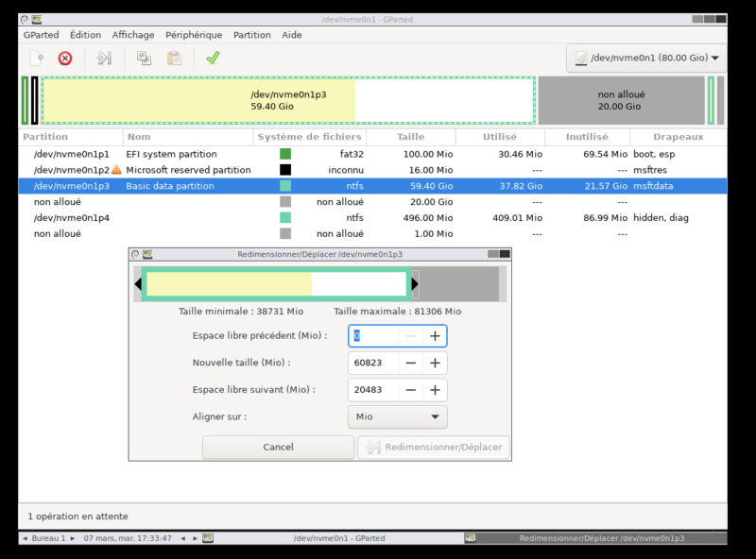Image resolution: width=756 pixels, height=559 pixels.
Task: Click the copy partition toolbar icon
Action: (x=144, y=59)
